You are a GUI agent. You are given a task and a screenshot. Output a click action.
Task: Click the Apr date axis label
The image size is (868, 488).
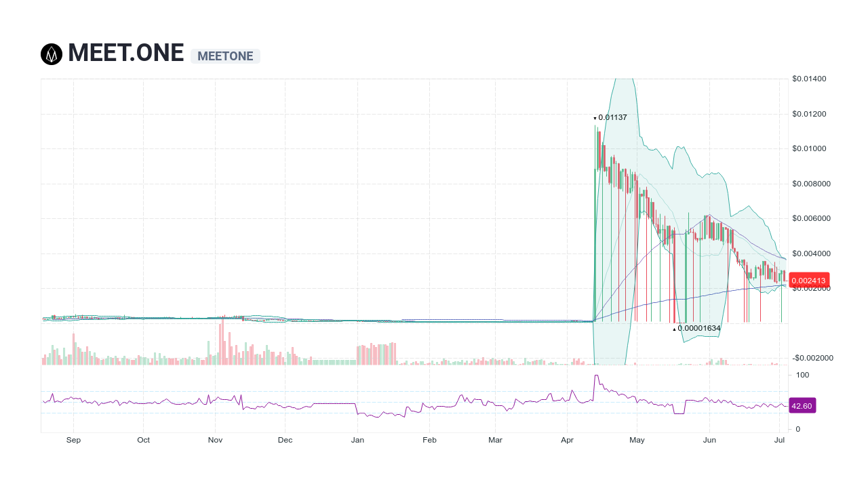(x=568, y=440)
